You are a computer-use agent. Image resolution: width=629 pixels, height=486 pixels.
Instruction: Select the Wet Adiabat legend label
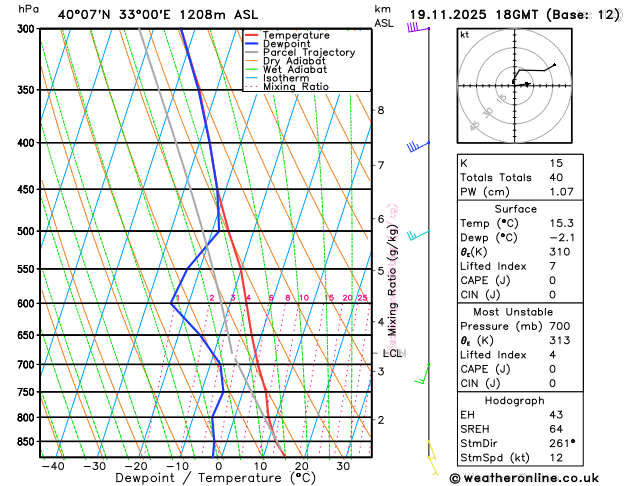296,70
